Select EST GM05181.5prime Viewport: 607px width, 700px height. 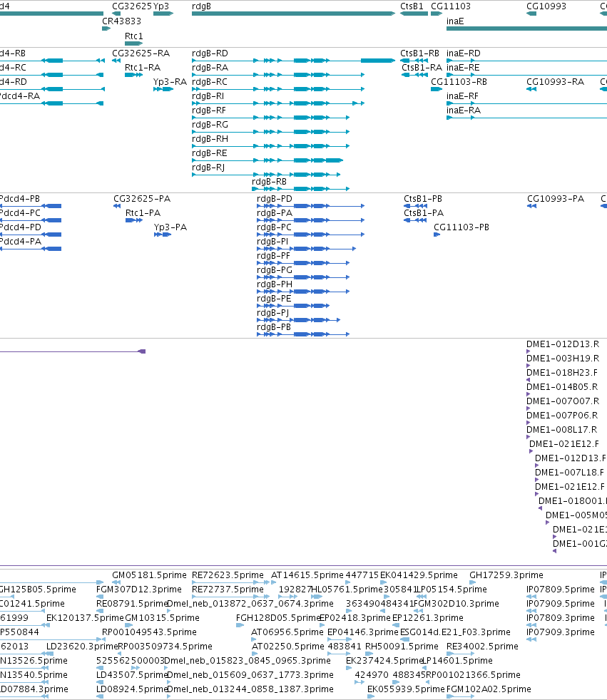[x=149, y=575]
